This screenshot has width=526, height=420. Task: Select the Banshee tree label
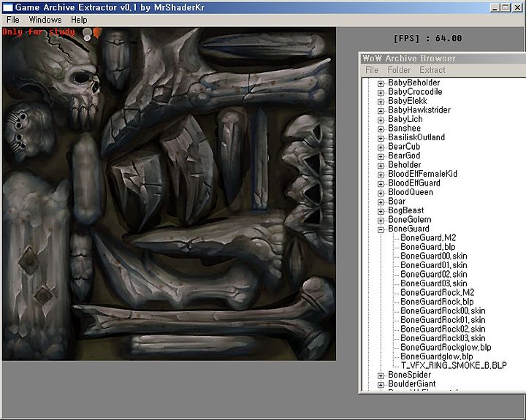[x=404, y=128]
